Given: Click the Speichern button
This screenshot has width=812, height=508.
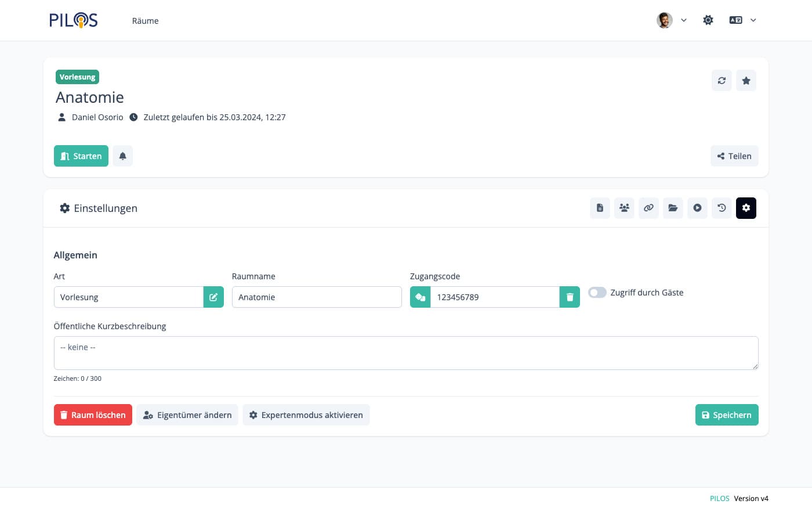Looking at the screenshot, I should (x=726, y=415).
